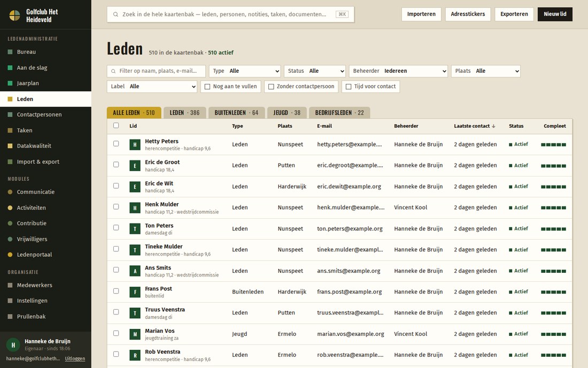Click the Datakwaliteit sidebar icon
Screen dimensions: 588x368
[10, 146]
